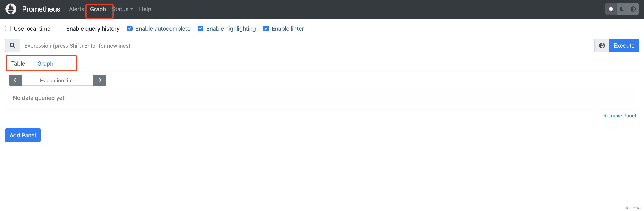Toggle Use local time checkbox
Image resolution: width=644 pixels, height=211 pixels.
pos(8,28)
